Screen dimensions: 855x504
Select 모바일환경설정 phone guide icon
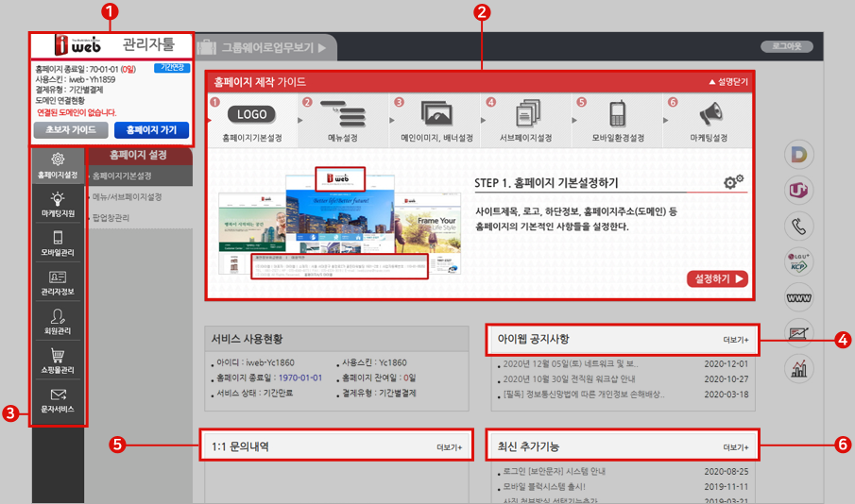click(x=617, y=113)
